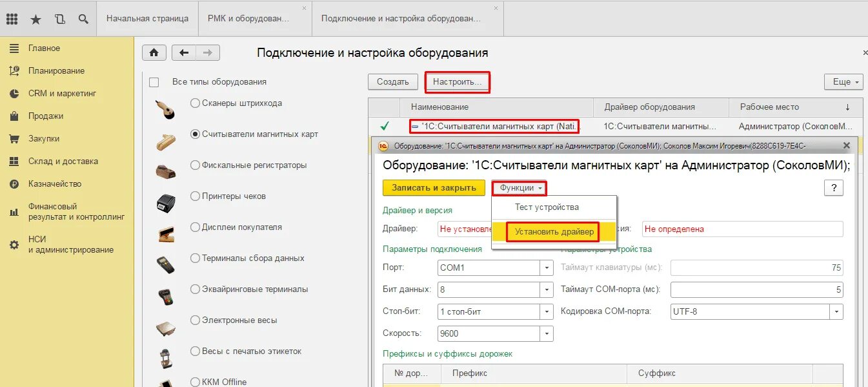The height and width of the screenshot is (387, 868).
Task: Click the fiscal registrar device icon
Action: (167, 172)
